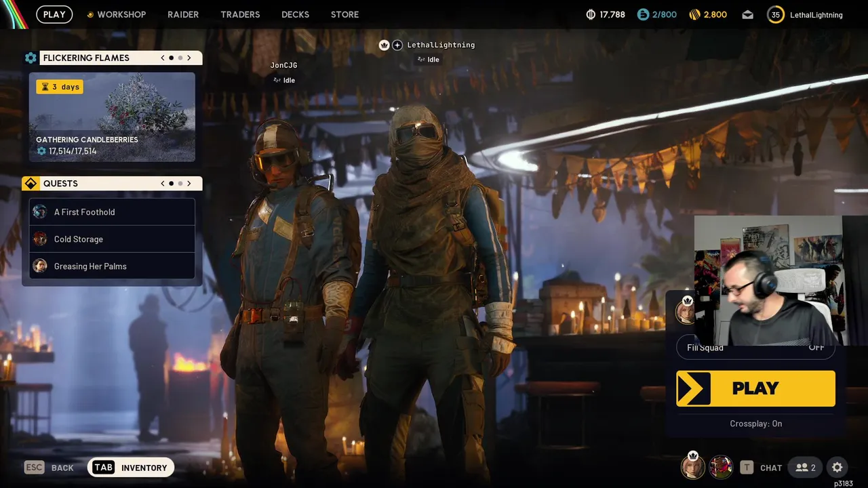Open the Cold Storage quest

tap(112, 239)
